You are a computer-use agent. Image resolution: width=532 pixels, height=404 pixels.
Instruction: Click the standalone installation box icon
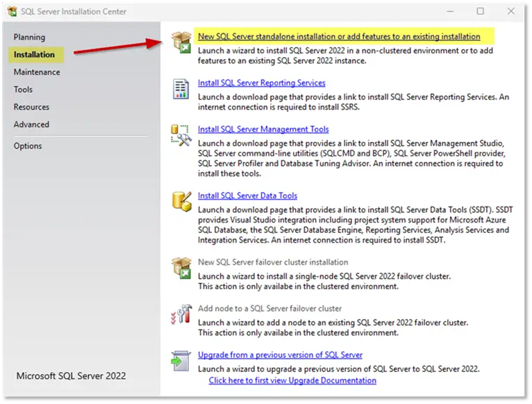181,42
